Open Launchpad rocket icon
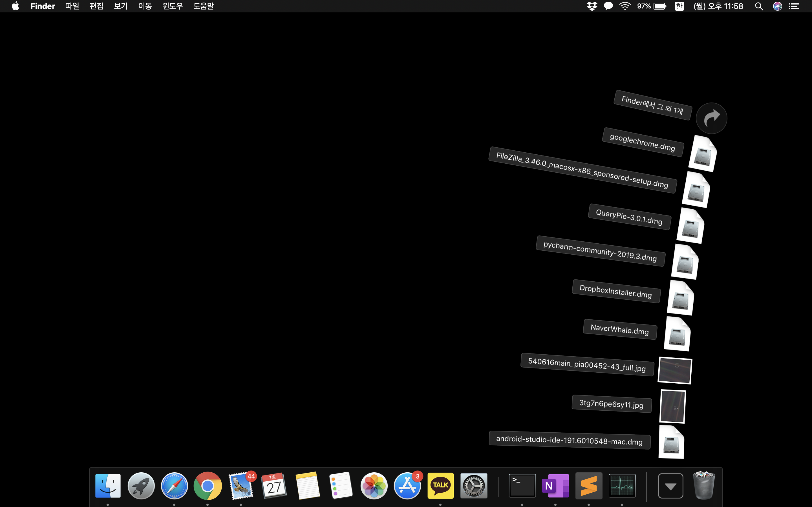This screenshot has width=812, height=507. (x=141, y=486)
